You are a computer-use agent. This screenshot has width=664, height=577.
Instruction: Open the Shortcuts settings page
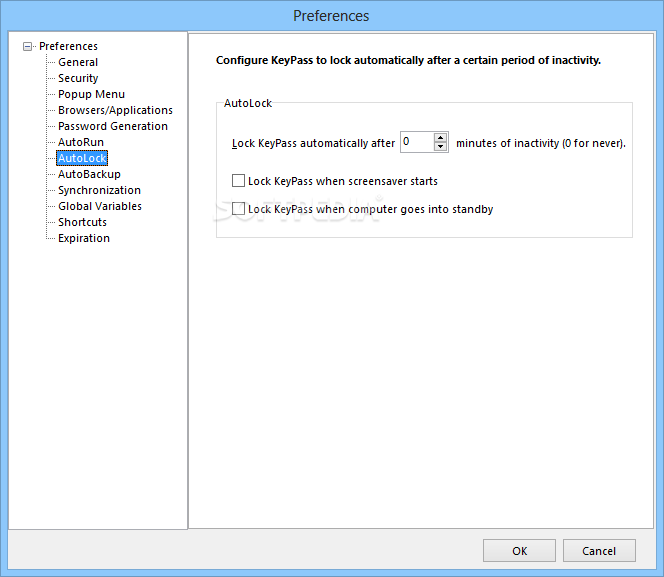pyautogui.click(x=83, y=222)
